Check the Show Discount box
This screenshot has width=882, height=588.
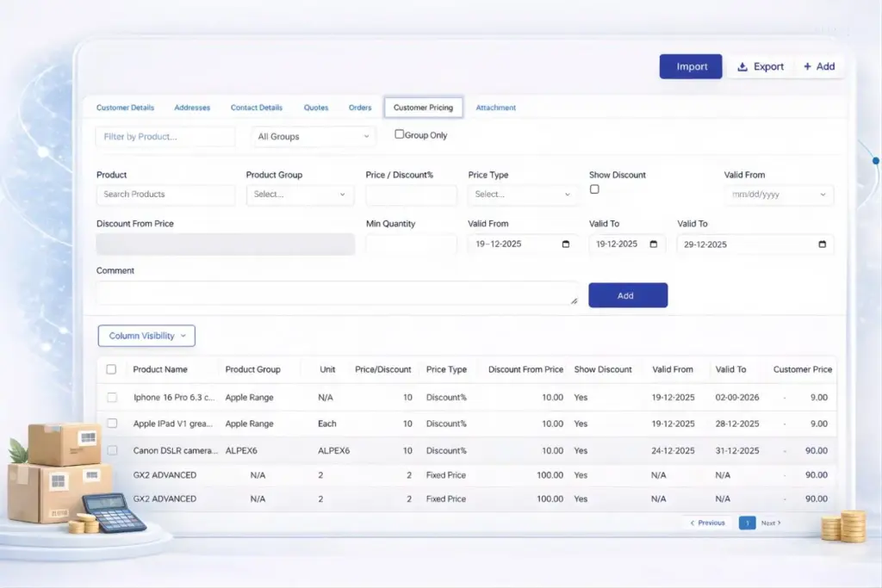click(x=594, y=189)
